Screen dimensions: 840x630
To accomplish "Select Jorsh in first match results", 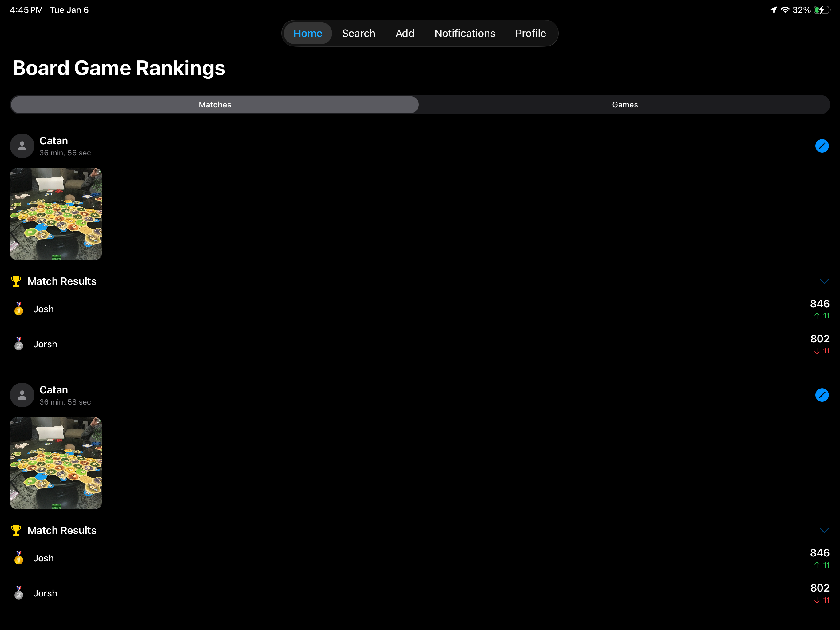I will (x=45, y=344).
